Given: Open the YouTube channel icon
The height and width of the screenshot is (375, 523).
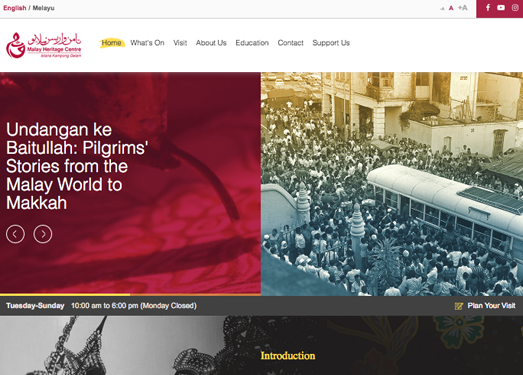Looking at the screenshot, I should pyautogui.click(x=501, y=8).
